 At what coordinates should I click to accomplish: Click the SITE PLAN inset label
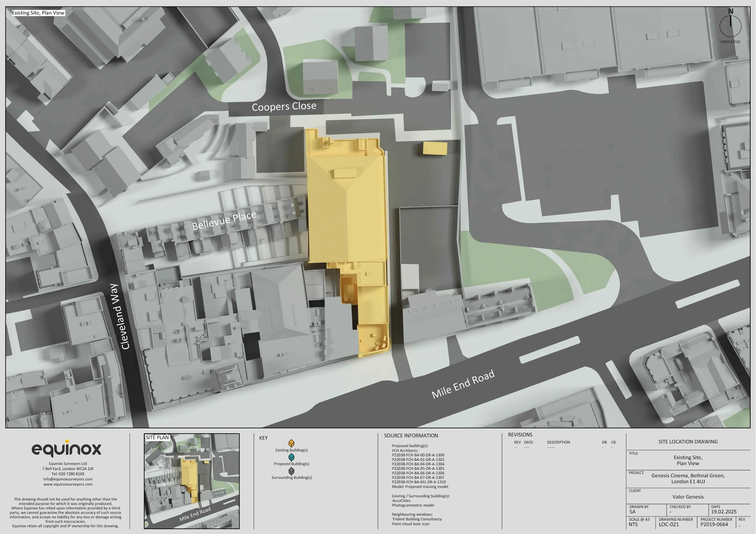pyautogui.click(x=157, y=437)
